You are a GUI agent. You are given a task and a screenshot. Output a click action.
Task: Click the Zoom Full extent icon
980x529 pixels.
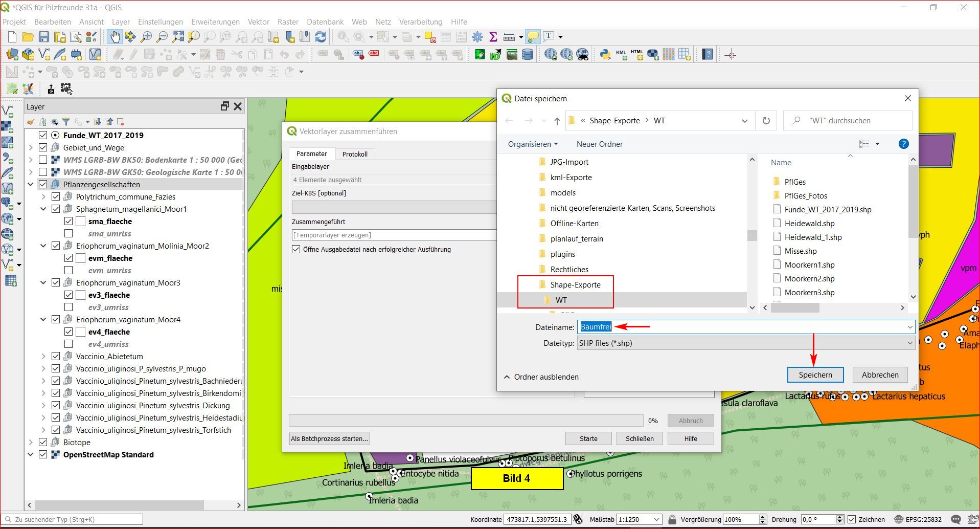[178, 37]
